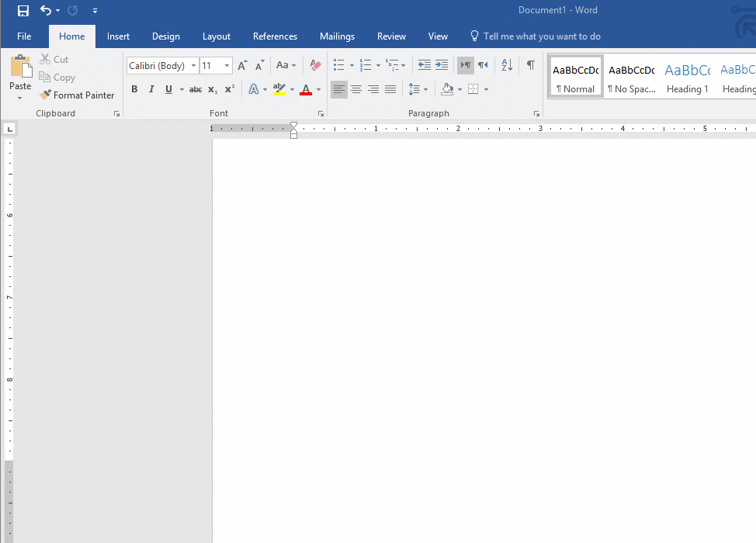Image resolution: width=756 pixels, height=543 pixels.
Task: Toggle bold formatting
Action: 134,89
